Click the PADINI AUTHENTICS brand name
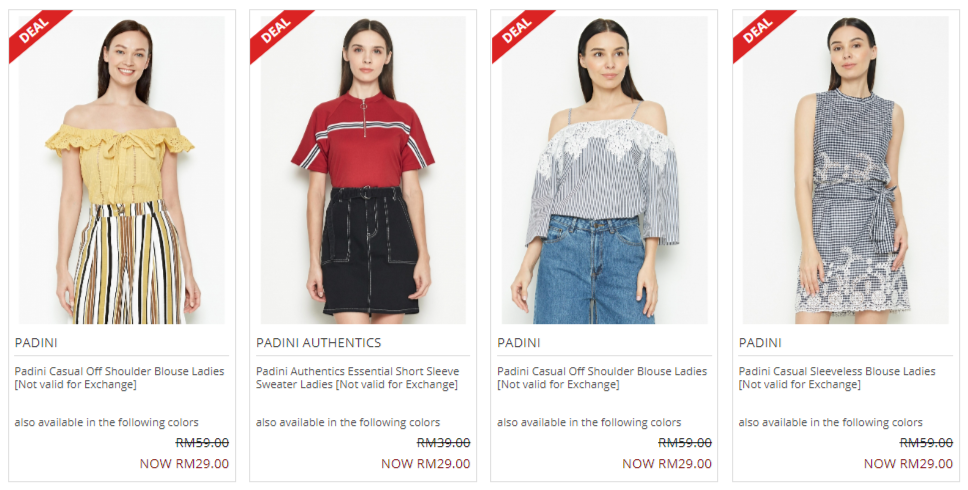This screenshot has height=490, width=968. [x=319, y=343]
